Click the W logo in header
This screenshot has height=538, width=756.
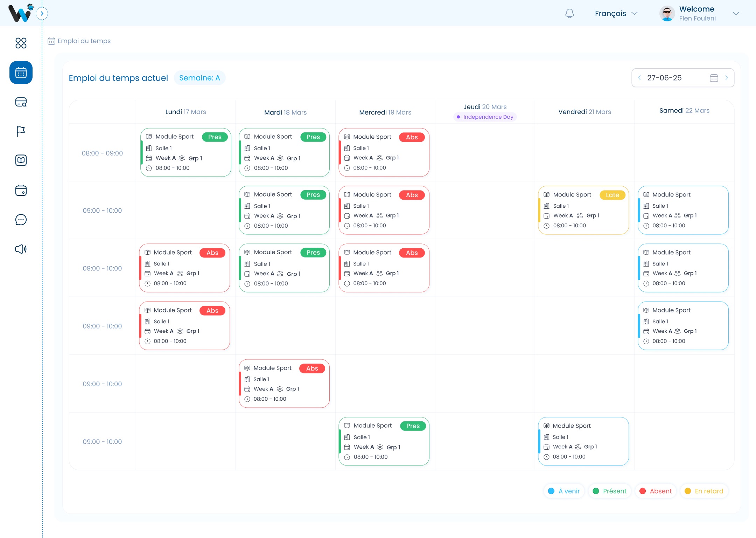click(21, 13)
